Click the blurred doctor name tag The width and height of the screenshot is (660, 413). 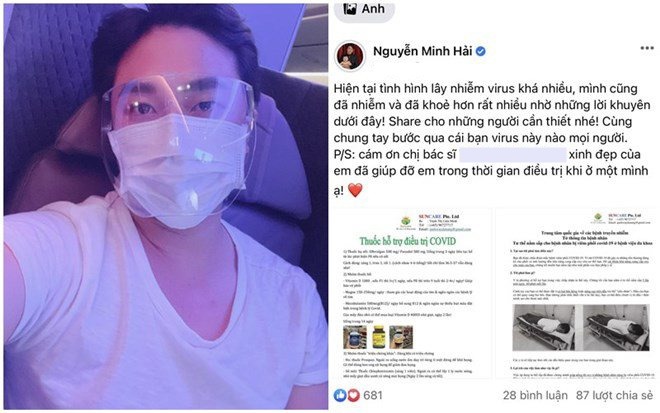click(x=513, y=155)
